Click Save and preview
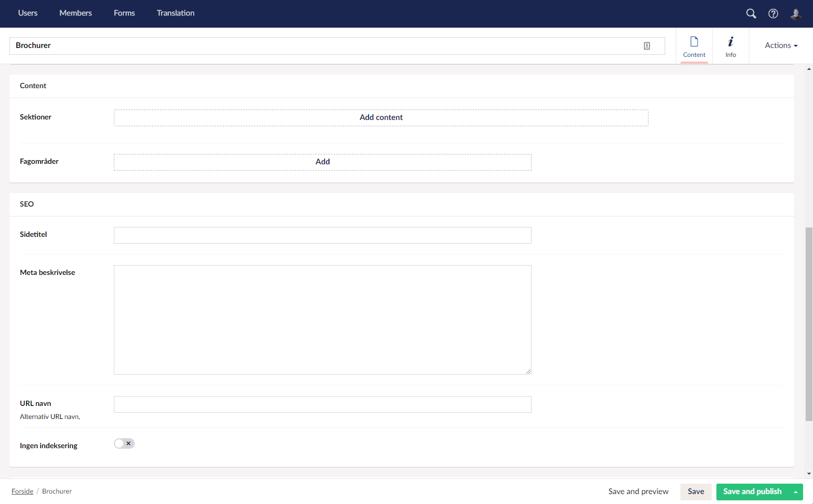This screenshot has height=504, width=813. pyautogui.click(x=638, y=491)
